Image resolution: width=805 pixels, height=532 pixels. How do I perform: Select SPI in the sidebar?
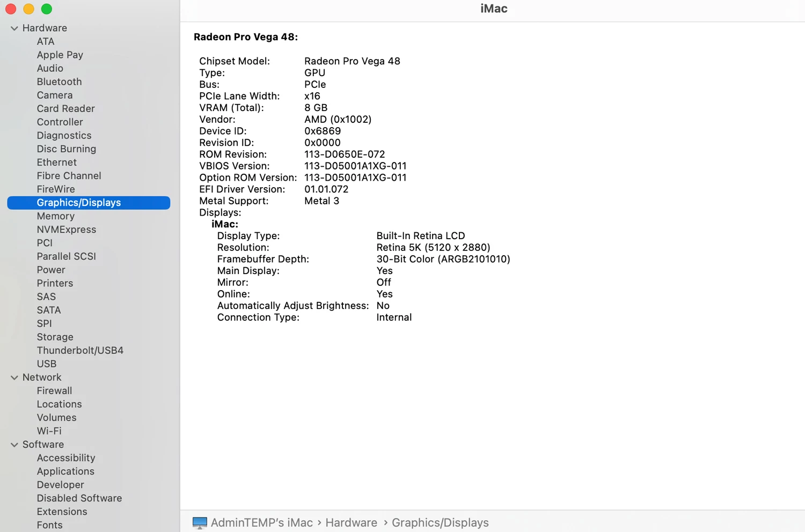45,323
